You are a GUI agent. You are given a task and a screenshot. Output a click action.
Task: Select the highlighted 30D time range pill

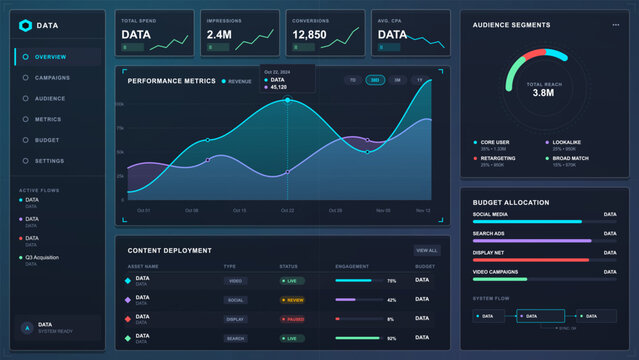pyautogui.click(x=375, y=80)
